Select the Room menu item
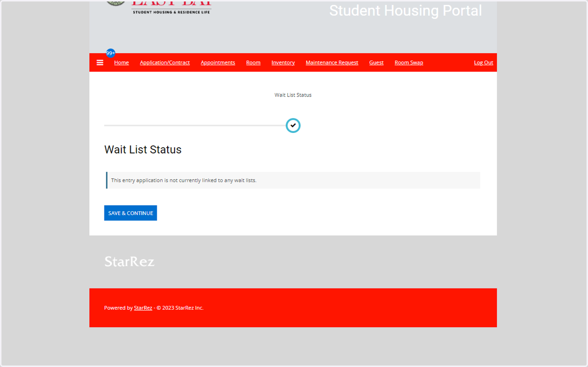This screenshot has width=588, height=367. [253, 63]
